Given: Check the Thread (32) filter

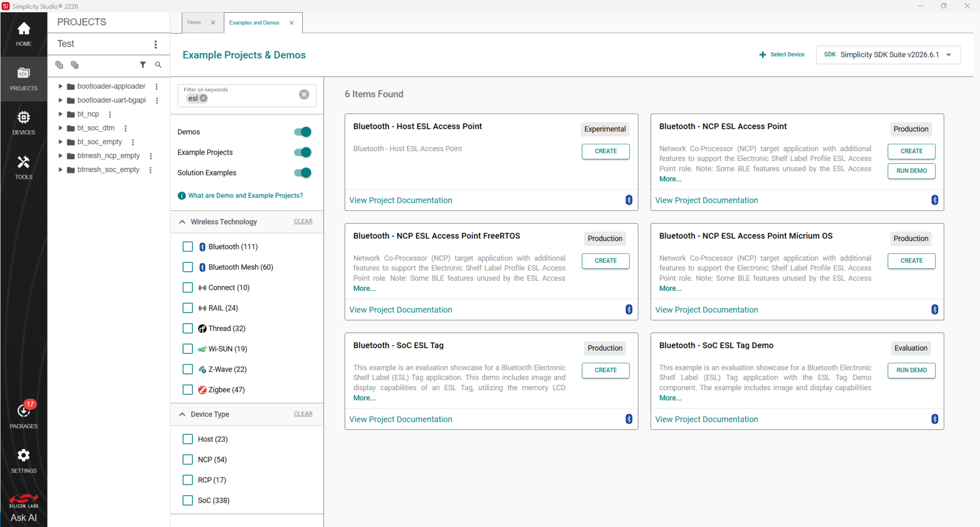Looking at the screenshot, I should pos(188,328).
